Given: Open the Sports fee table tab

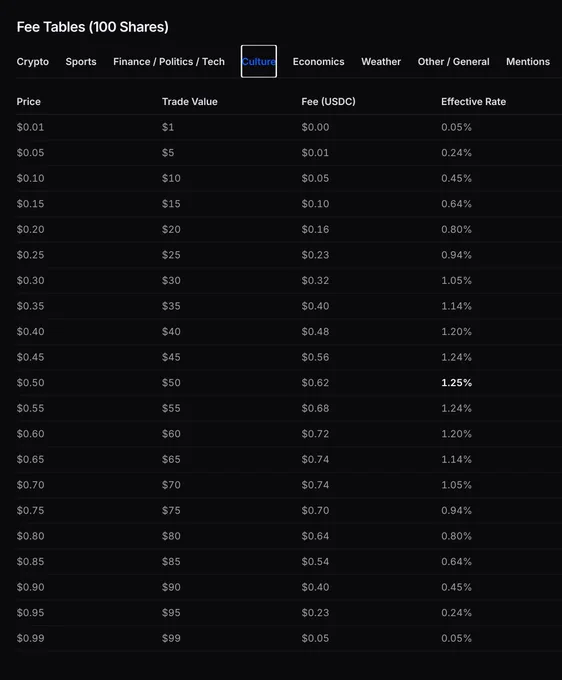Looking at the screenshot, I should tap(81, 62).
